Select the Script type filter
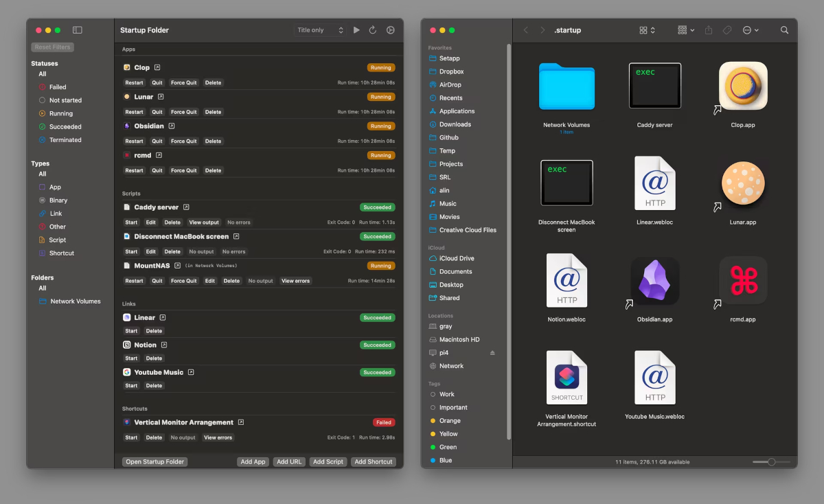This screenshot has height=504, width=824. 58,240
